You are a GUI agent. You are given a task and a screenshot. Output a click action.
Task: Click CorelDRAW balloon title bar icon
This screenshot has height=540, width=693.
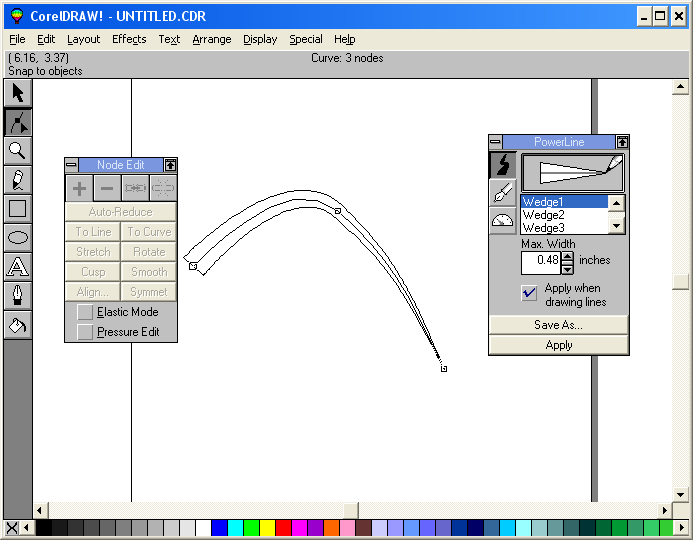pyautogui.click(x=17, y=16)
